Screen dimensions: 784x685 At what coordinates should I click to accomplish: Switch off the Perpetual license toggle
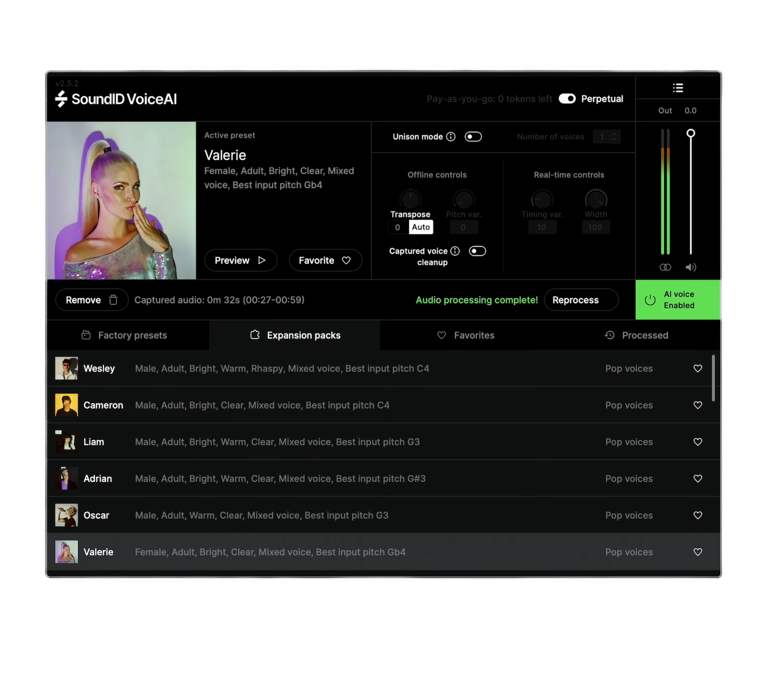coord(567,99)
